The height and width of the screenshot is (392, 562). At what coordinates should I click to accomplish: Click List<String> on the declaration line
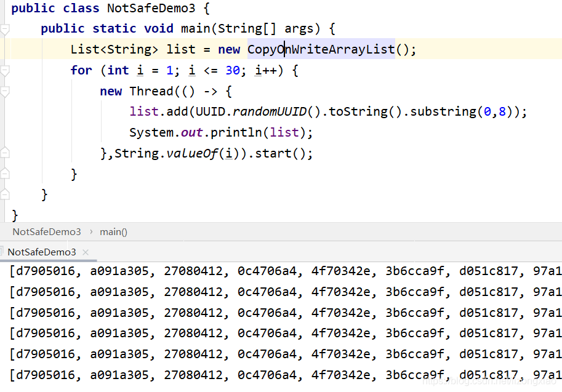tap(114, 49)
